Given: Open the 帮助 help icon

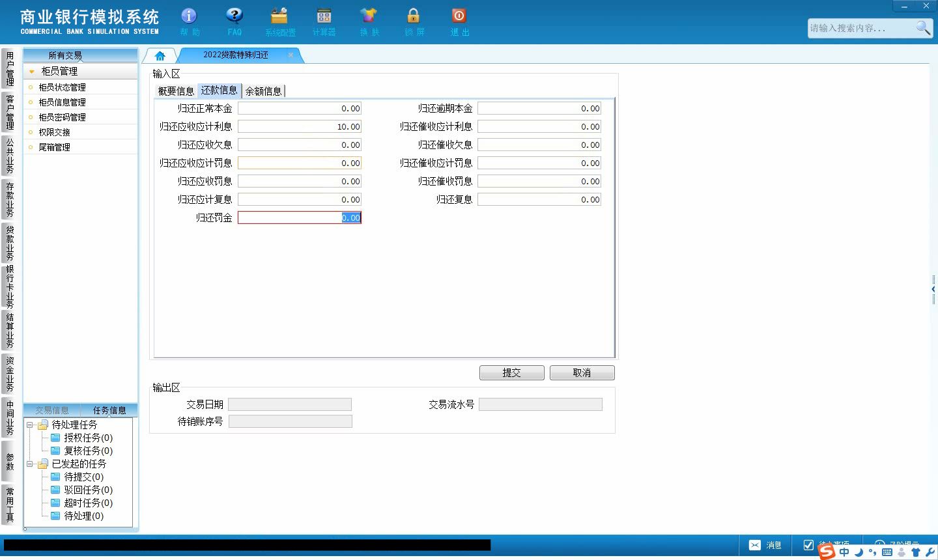Looking at the screenshot, I should pos(189,16).
